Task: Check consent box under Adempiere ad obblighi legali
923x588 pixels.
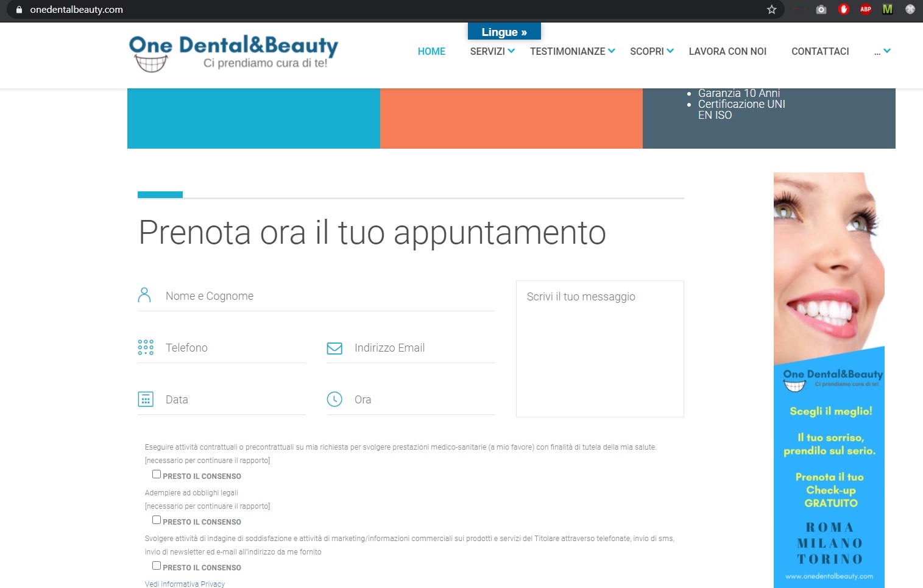Action: [157, 520]
